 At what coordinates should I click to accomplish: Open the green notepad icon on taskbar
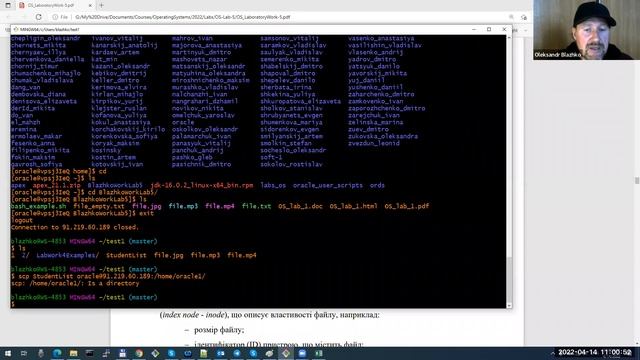coord(204,353)
